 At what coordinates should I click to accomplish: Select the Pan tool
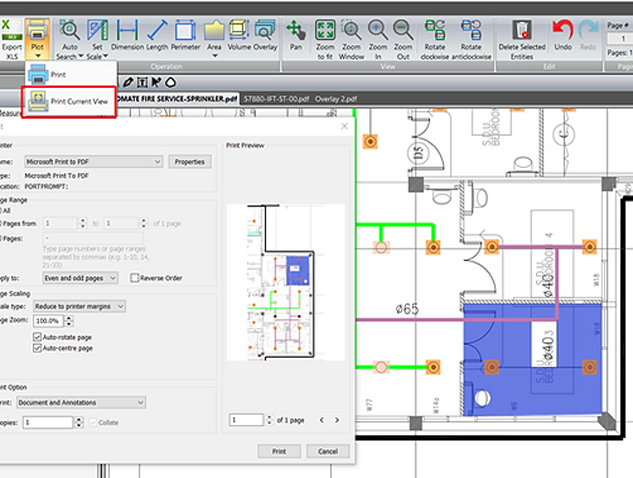296,34
